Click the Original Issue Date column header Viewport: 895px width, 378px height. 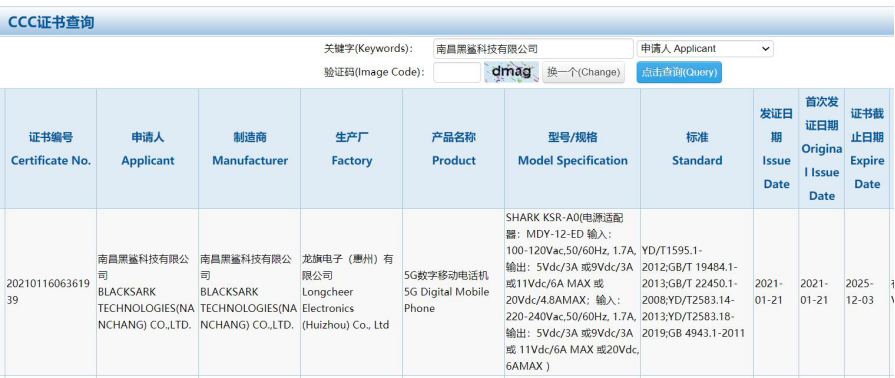coord(822,149)
